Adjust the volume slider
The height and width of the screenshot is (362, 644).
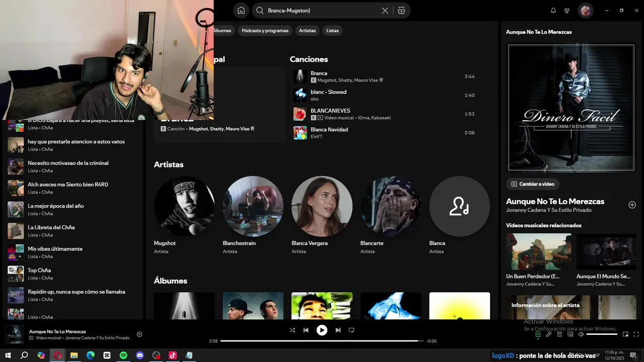(x=602, y=334)
